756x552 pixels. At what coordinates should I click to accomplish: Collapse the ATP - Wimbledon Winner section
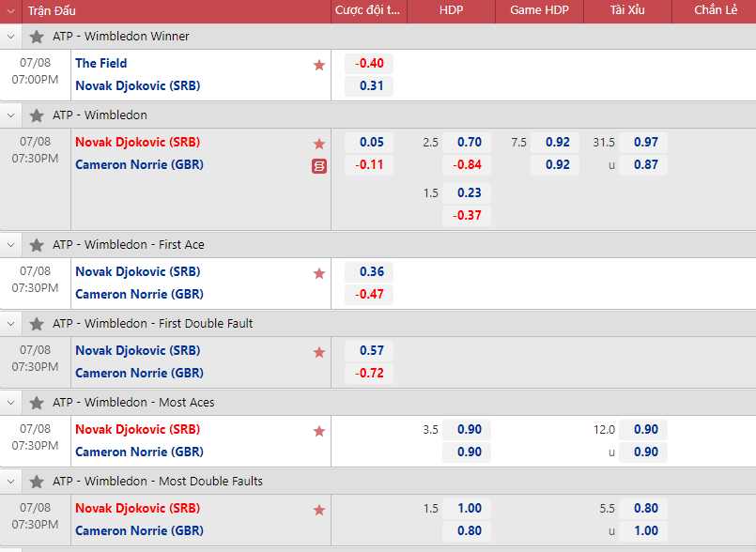coord(10,37)
